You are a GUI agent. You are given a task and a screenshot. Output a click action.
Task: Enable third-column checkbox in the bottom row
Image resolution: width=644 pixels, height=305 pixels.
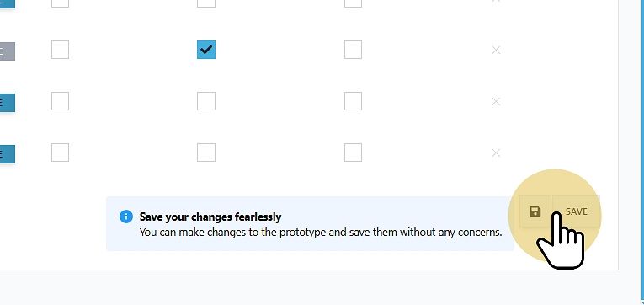(353, 152)
